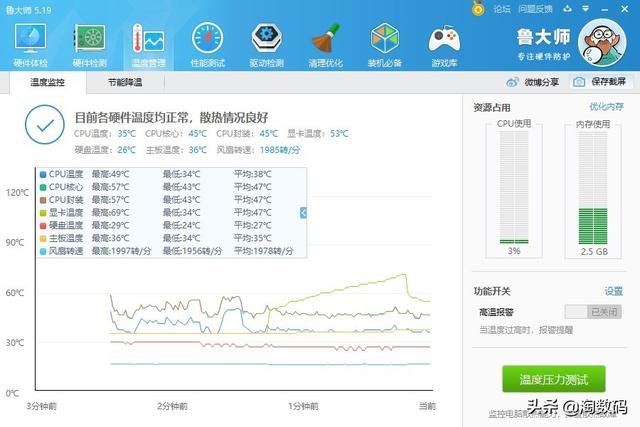The height and width of the screenshot is (427, 640).
Task: Switch to the 节能降温 tab
Action: point(125,82)
